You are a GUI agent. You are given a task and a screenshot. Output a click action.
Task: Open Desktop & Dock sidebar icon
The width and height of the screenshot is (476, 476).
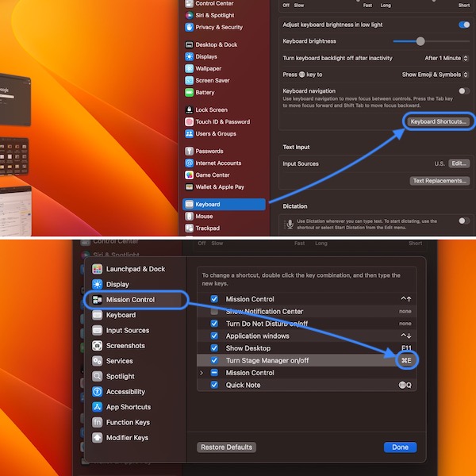pyautogui.click(x=189, y=44)
